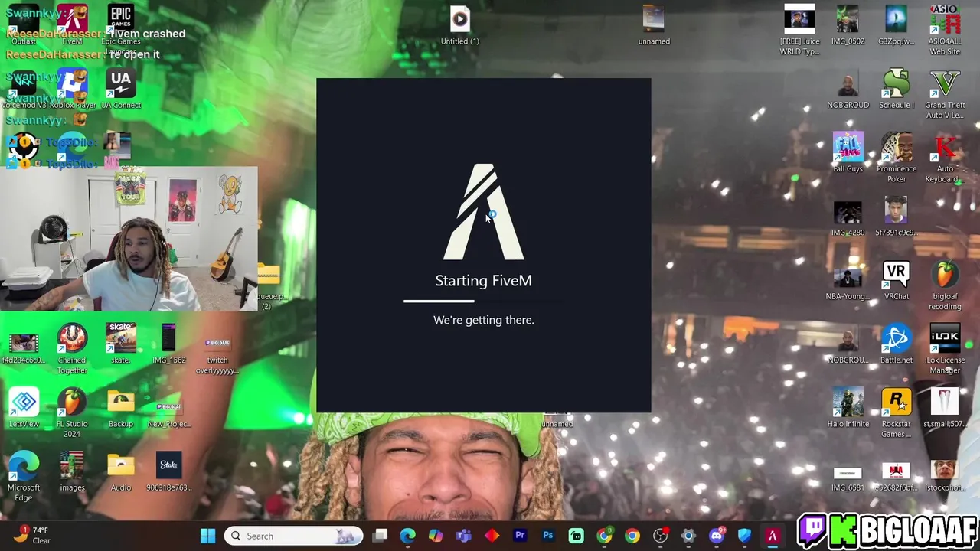Open the Schedule I game shortcut
Viewport: 980px width, 551px height.
[x=896, y=90]
